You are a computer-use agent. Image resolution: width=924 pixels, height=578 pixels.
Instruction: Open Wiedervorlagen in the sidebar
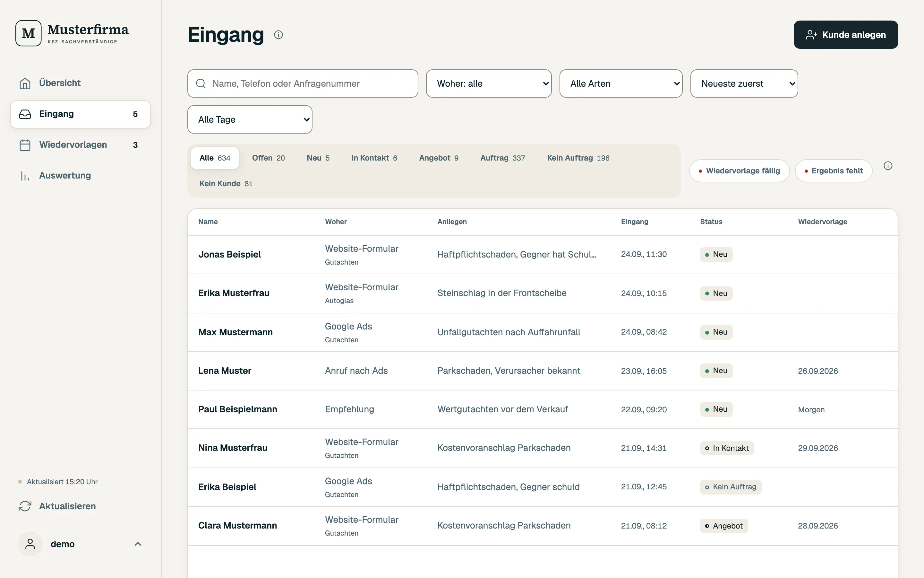click(81, 145)
